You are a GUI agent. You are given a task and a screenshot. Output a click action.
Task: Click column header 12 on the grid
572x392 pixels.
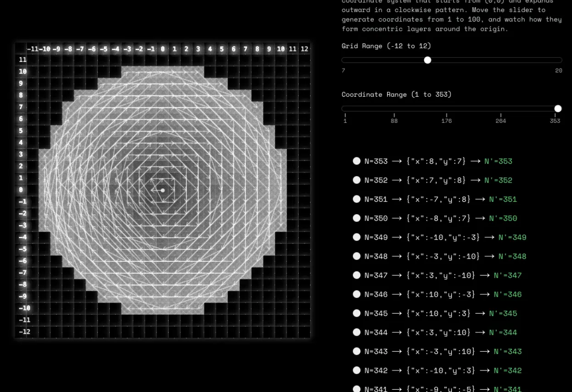click(x=304, y=49)
